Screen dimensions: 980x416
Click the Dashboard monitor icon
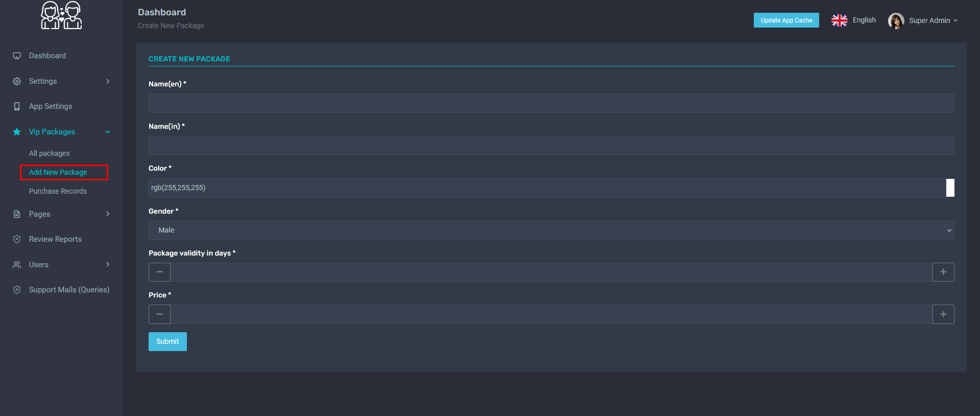pyautogui.click(x=17, y=56)
